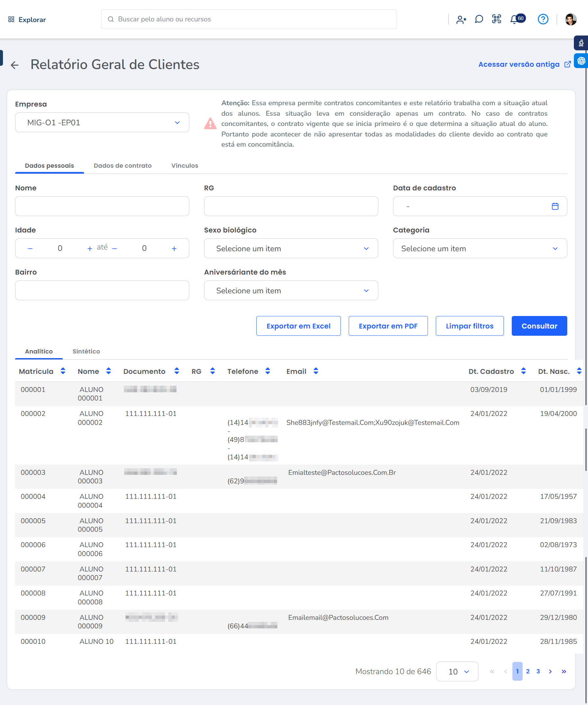The image size is (588, 705).
Task: Click the add new student icon
Action: (461, 20)
